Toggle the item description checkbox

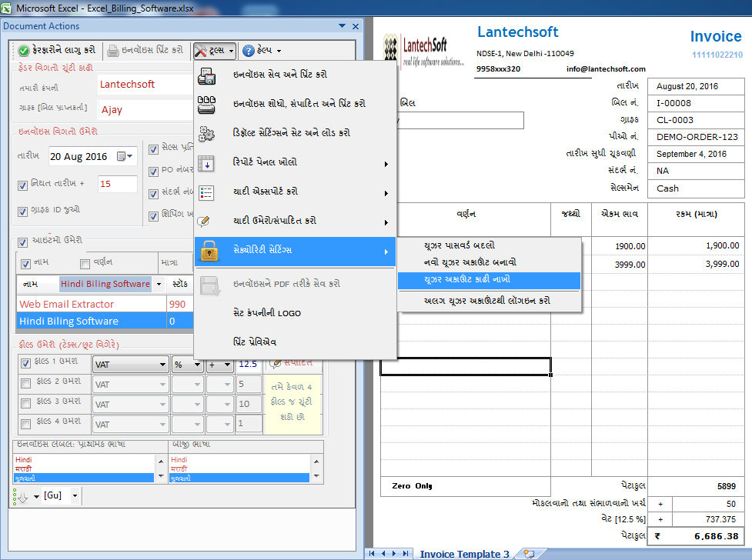tap(85, 264)
